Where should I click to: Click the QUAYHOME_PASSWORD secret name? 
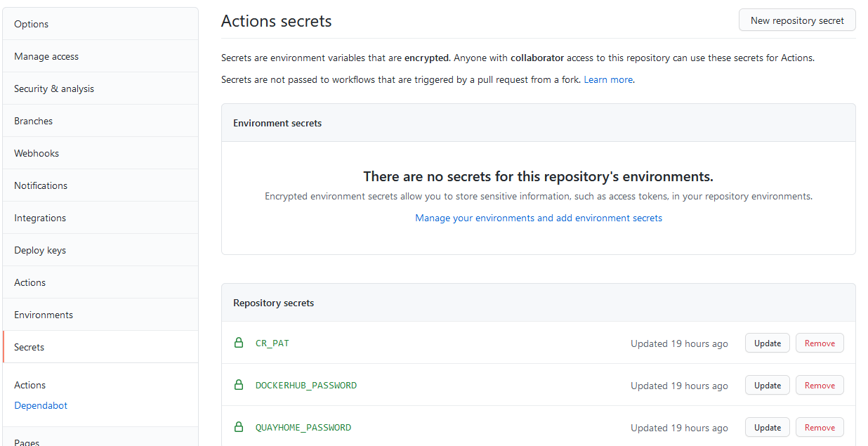(x=303, y=427)
